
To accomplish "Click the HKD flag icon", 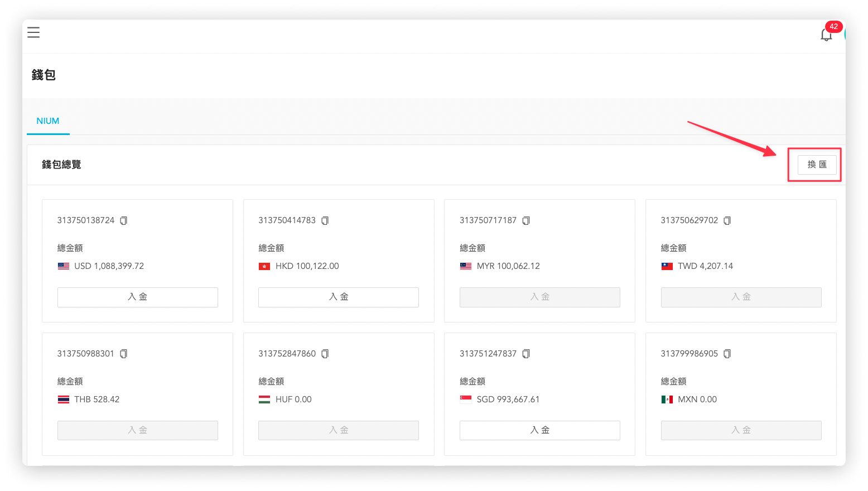I will pos(264,266).
